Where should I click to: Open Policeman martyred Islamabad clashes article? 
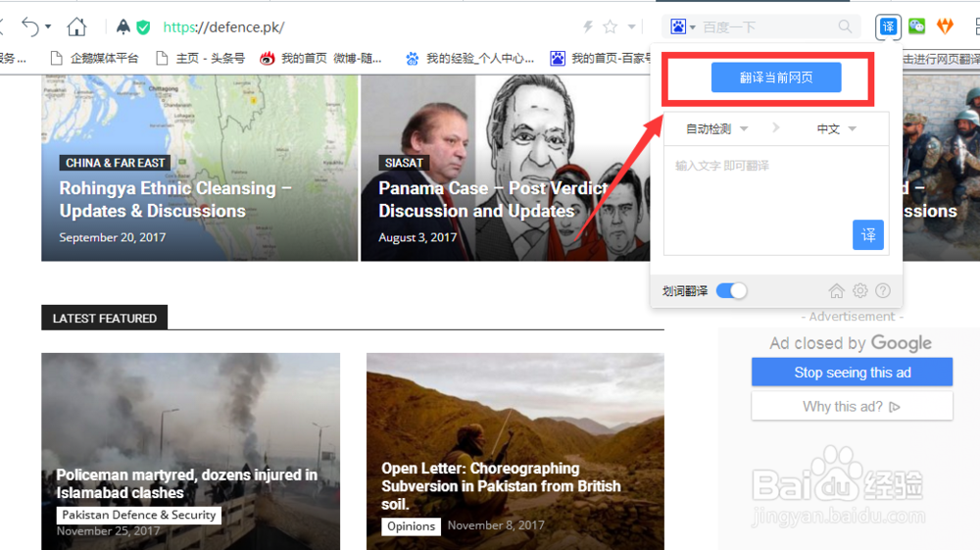(x=187, y=483)
